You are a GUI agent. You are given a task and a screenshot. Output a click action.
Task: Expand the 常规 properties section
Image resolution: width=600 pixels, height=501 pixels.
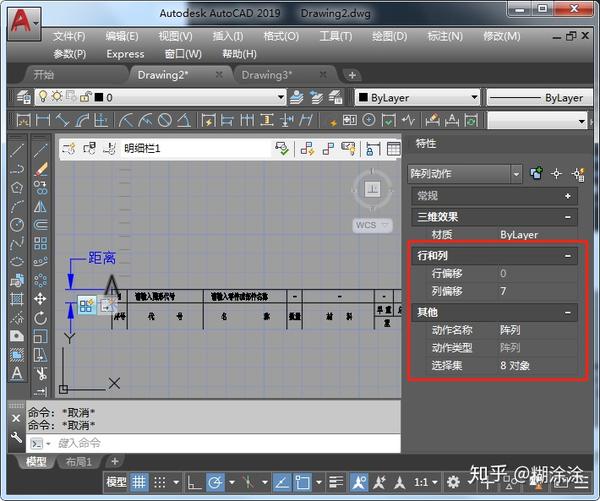click(x=568, y=196)
